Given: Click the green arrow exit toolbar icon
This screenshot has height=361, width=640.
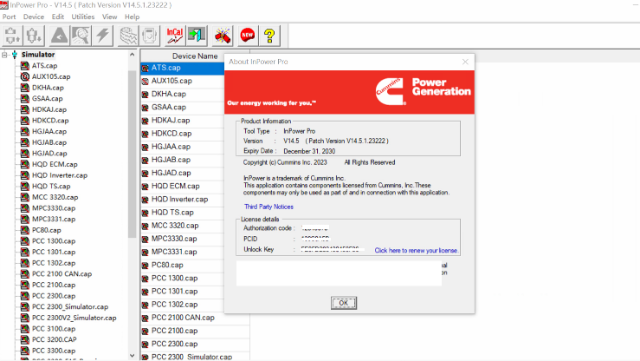Looking at the screenshot, I should [x=196, y=36].
